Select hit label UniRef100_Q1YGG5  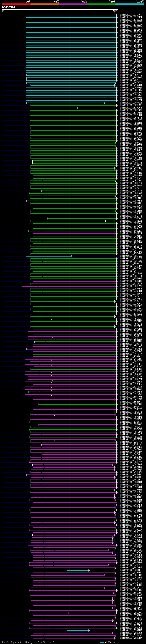131,304
